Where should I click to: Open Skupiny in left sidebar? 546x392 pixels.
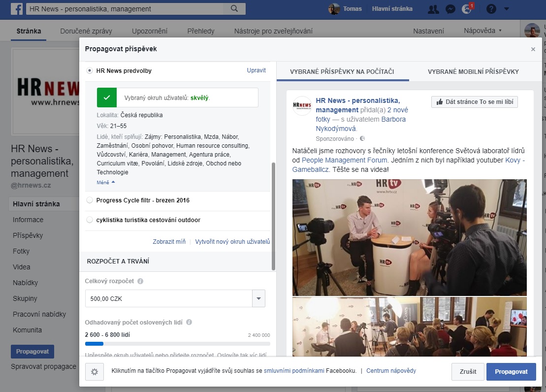click(25, 298)
